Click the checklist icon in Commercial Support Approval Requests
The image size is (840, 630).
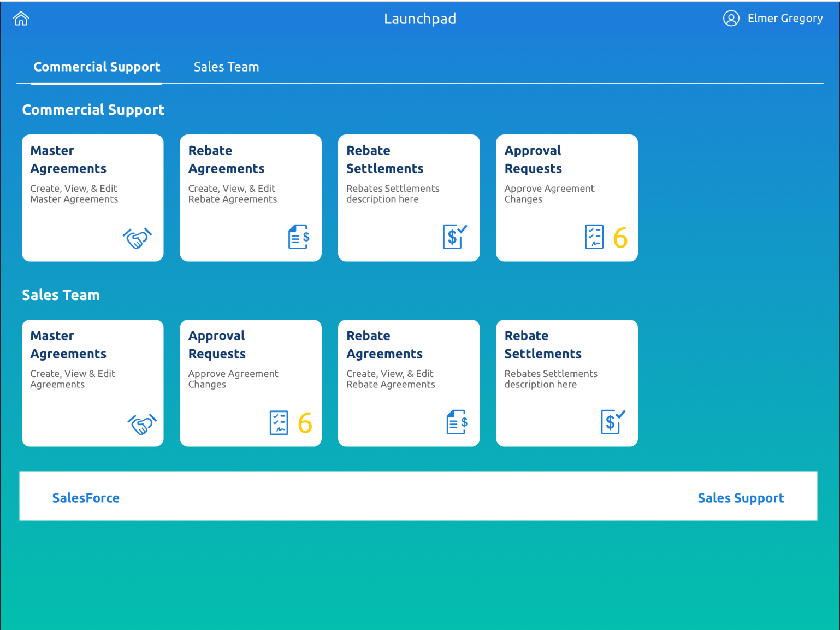click(594, 237)
